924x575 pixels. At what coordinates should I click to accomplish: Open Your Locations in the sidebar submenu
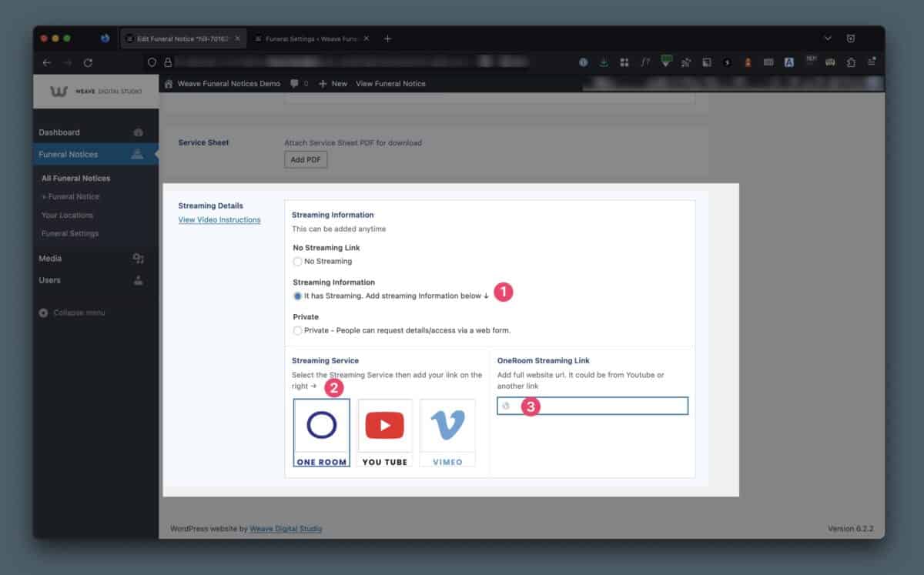67,215
